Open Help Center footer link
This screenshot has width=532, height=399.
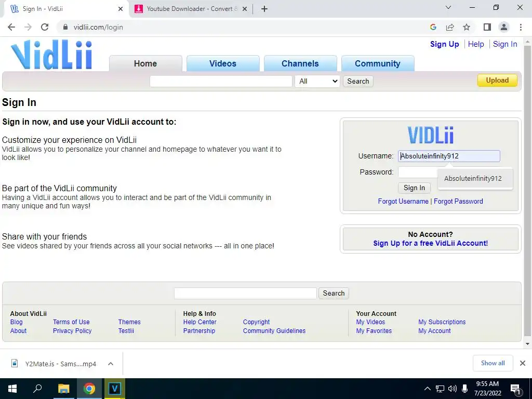[x=200, y=322]
